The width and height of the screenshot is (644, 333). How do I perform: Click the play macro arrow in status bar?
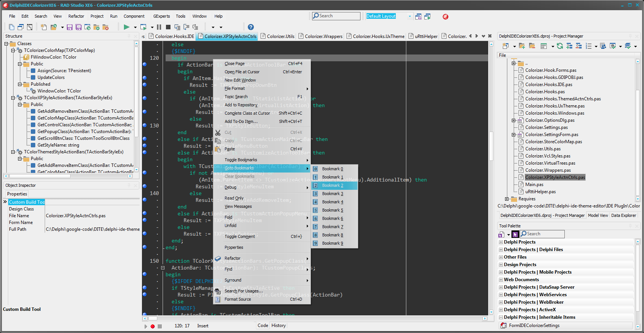coord(146,326)
